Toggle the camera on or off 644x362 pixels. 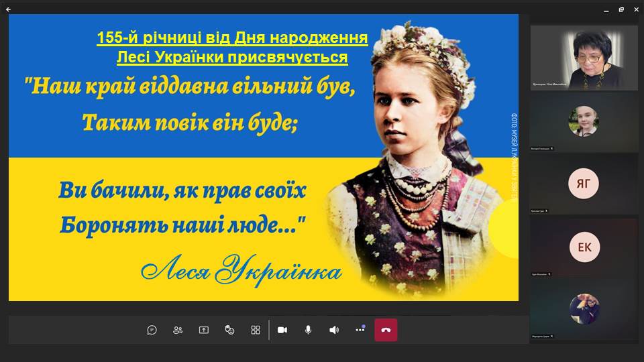(x=282, y=330)
